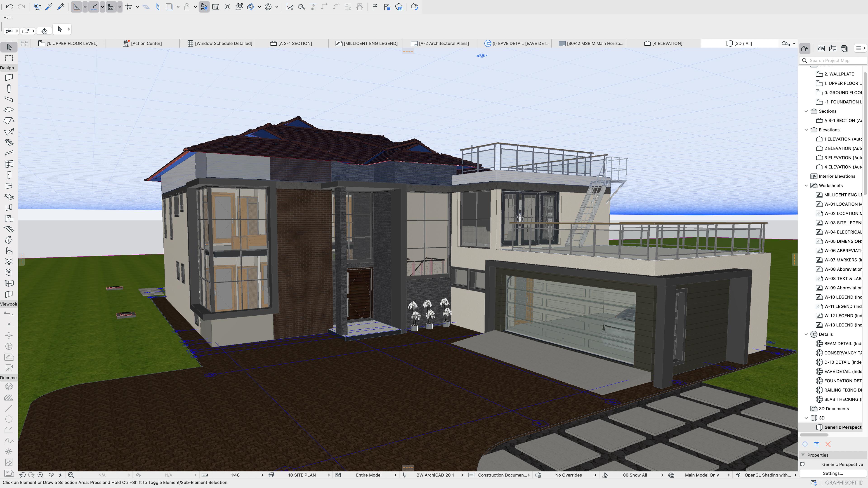Click the Search Project Map field
This screenshot has width=868, height=488.
(x=836, y=60)
